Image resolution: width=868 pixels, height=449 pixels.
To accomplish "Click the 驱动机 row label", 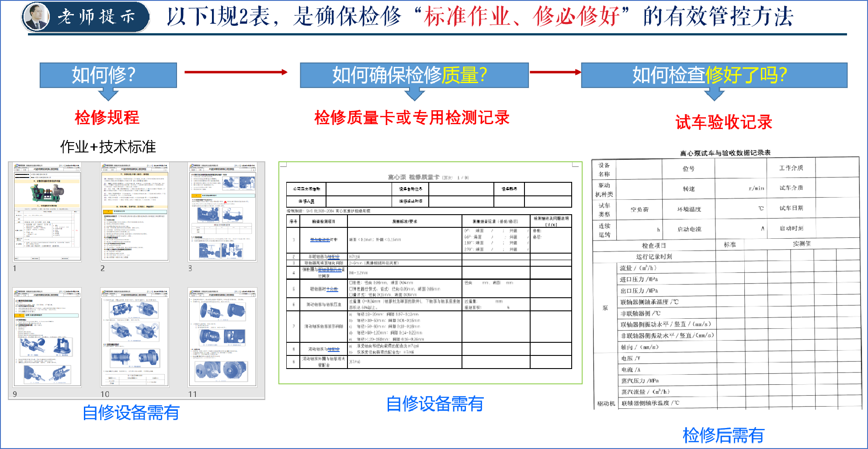I will [606, 404].
